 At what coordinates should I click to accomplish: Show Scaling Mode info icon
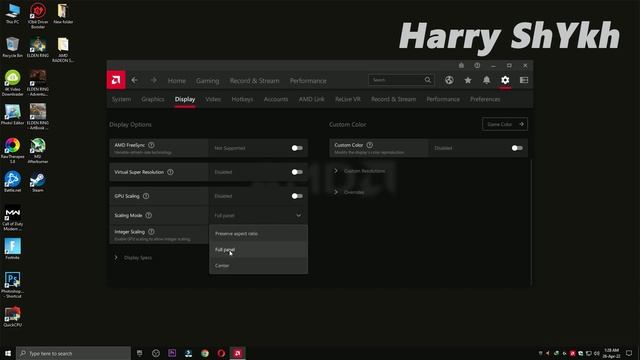tap(149, 215)
